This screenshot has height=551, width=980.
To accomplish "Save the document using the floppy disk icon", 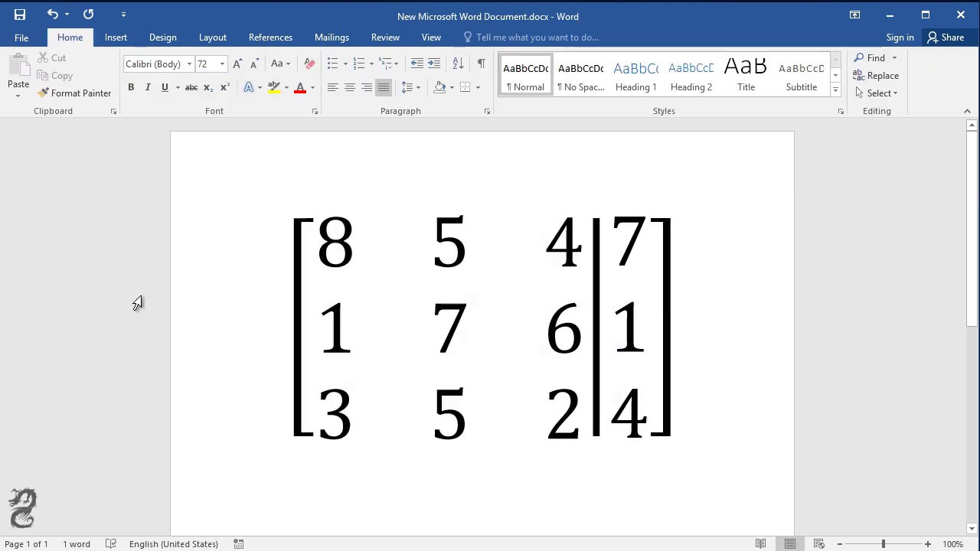I will tap(20, 15).
